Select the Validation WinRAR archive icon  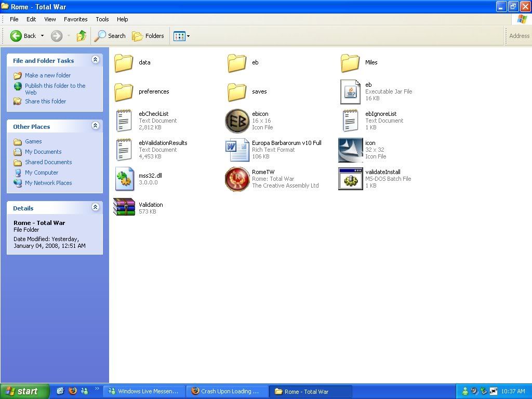point(124,207)
